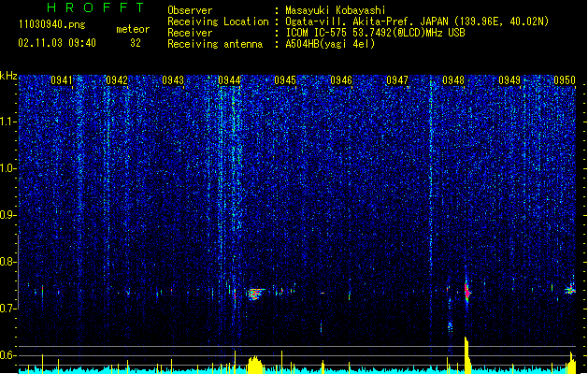Click the tallest yellow power peak at 0948
Image resolution: width=588 pixels, height=374 pixels.
pyautogui.click(x=466, y=354)
